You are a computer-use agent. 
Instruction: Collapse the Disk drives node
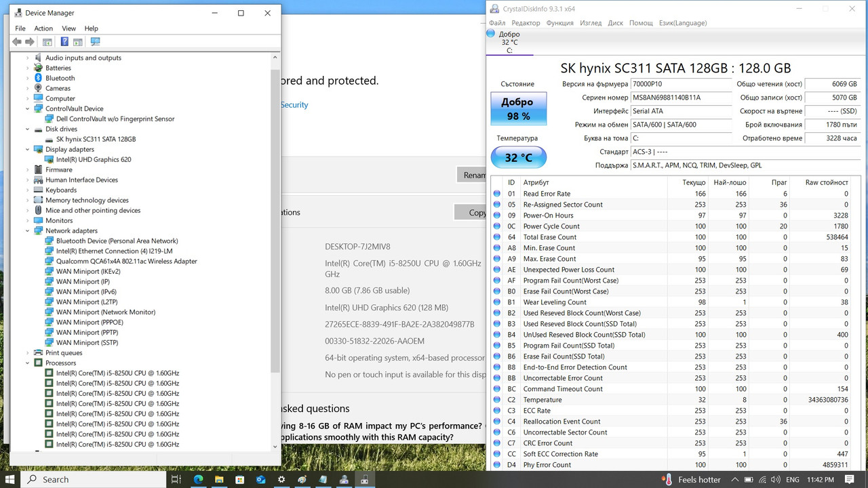point(28,129)
